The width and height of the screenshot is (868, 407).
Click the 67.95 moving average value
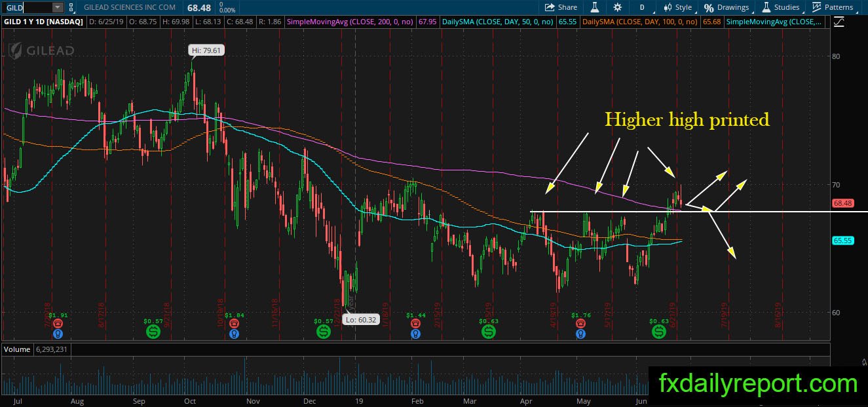tap(427, 22)
